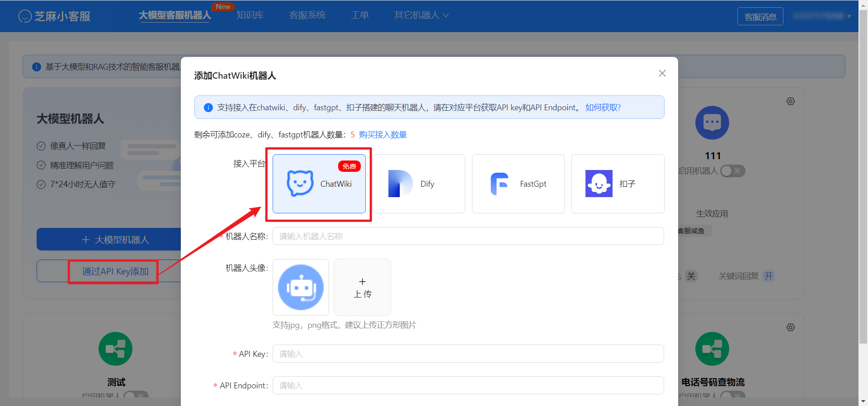Click the 客服消息 button
868x406 pixels.
click(760, 17)
